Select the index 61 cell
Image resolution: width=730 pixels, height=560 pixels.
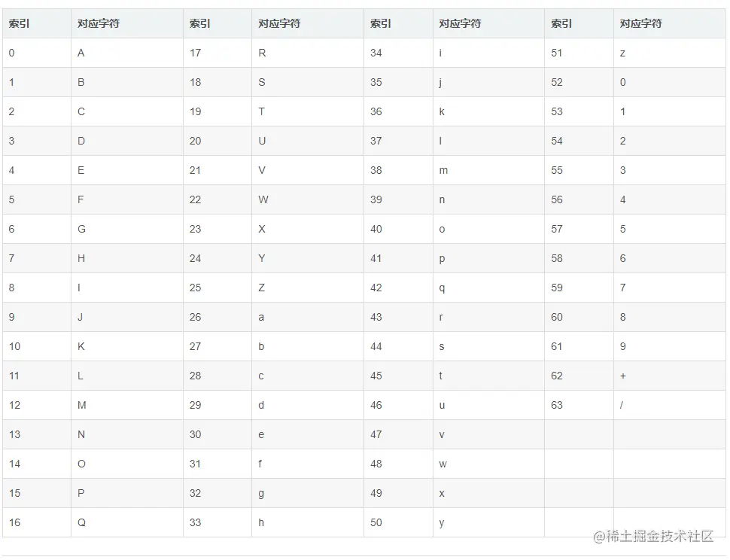[x=579, y=346]
